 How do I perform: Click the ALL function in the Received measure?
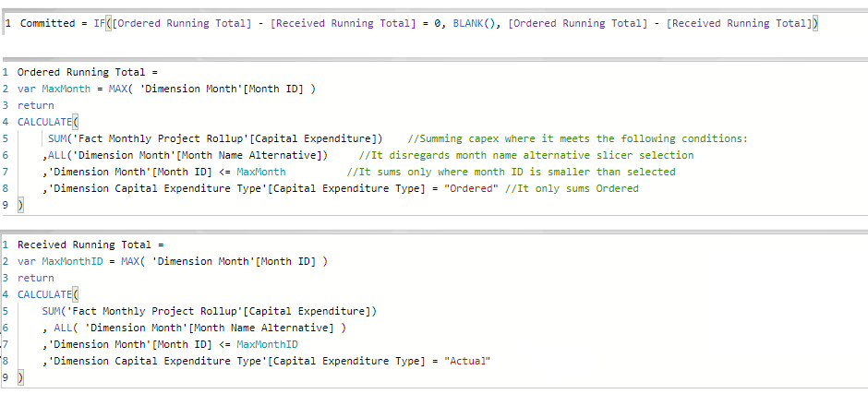point(63,328)
